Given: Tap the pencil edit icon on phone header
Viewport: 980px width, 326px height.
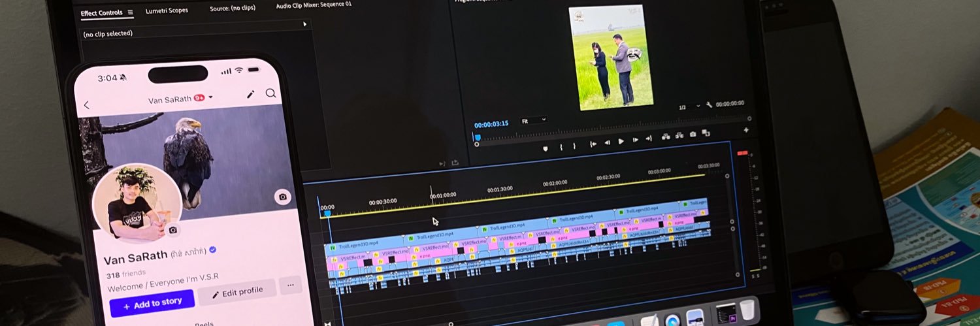Looking at the screenshot, I should click(250, 94).
